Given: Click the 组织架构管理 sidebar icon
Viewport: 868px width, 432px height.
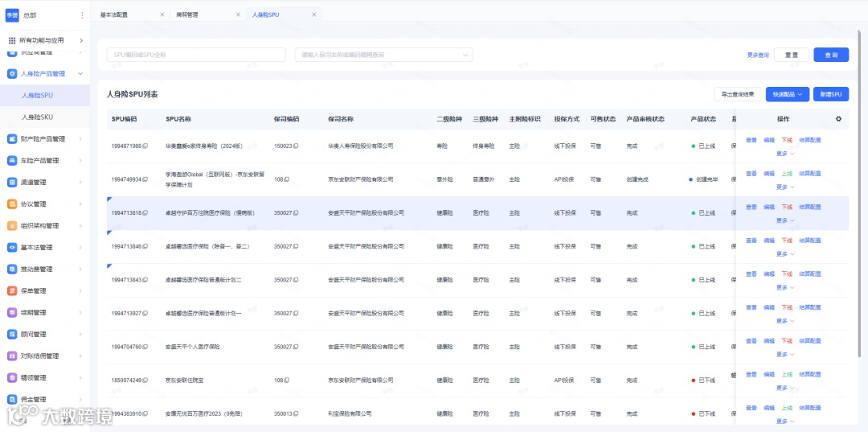Looking at the screenshot, I should click(x=11, y=226).
